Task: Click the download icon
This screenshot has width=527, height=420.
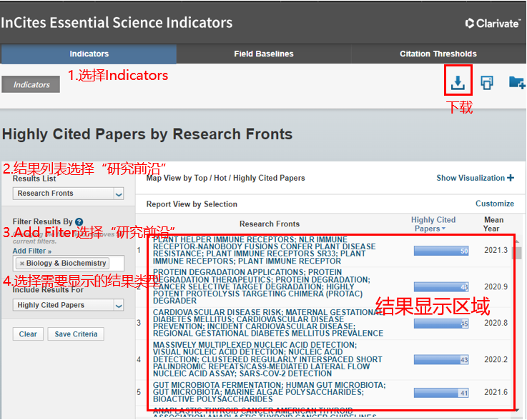Action: coord(458,82)
